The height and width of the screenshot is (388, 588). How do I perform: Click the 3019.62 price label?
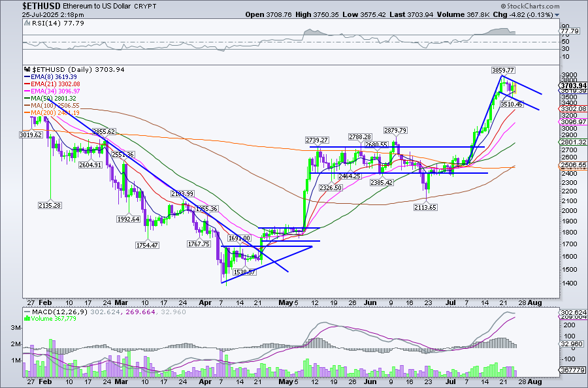(31, 135)
